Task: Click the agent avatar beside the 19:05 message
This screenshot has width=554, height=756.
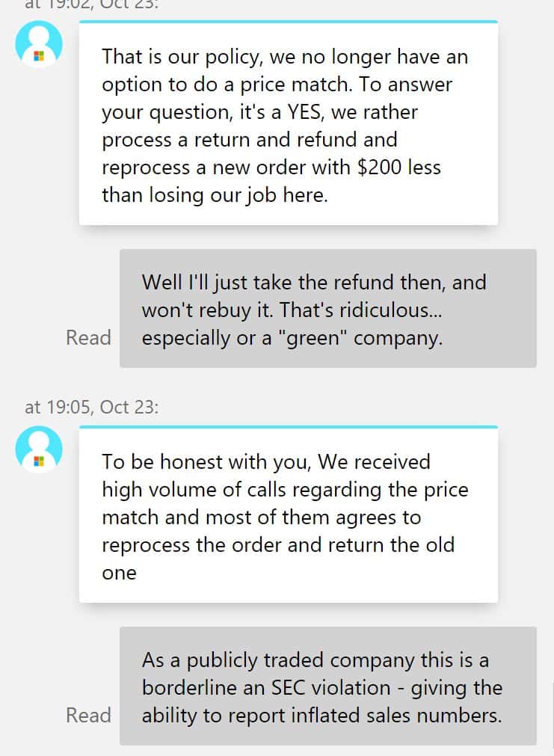Action: (39, 449)
